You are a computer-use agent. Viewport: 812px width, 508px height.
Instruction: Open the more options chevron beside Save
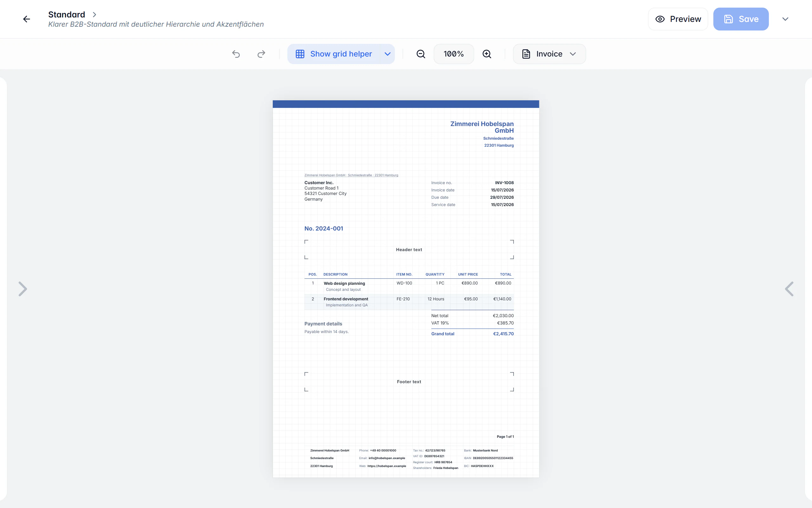785,19
